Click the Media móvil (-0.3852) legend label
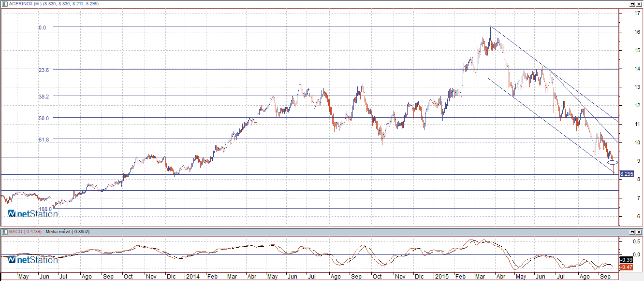This screenshot has height=281, width=644. (x=67, y=232)
